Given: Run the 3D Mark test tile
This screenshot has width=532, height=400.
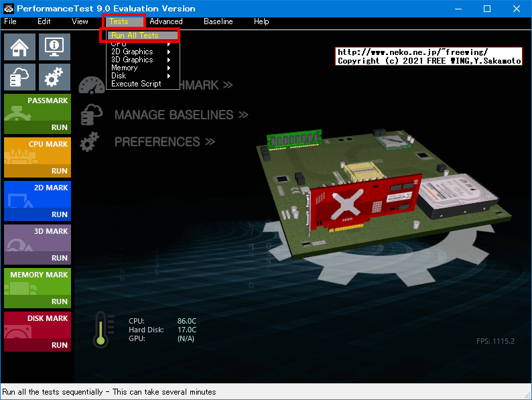Looking at the screenshot, I should pos(38,245).
